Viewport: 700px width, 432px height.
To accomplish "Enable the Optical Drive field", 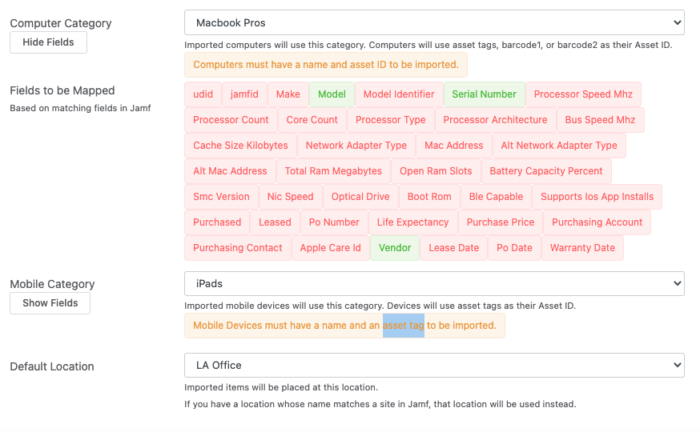I will point(360,197).
